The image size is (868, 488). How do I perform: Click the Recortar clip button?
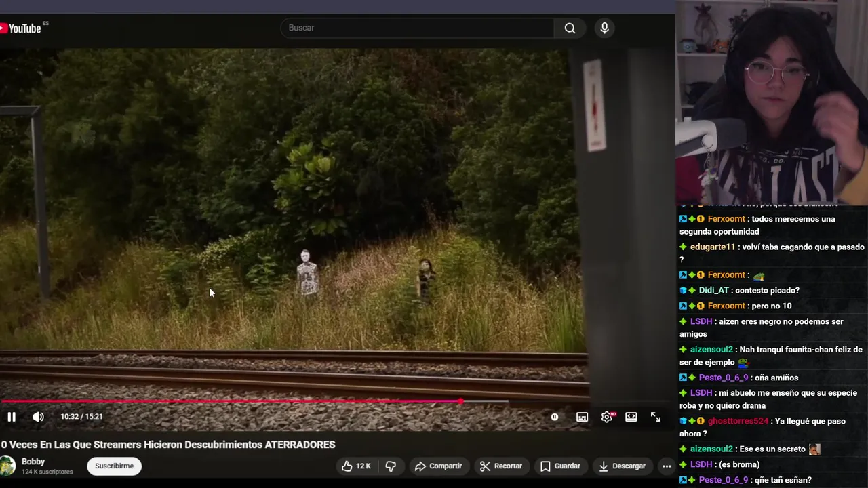click(x=500, y=466)
